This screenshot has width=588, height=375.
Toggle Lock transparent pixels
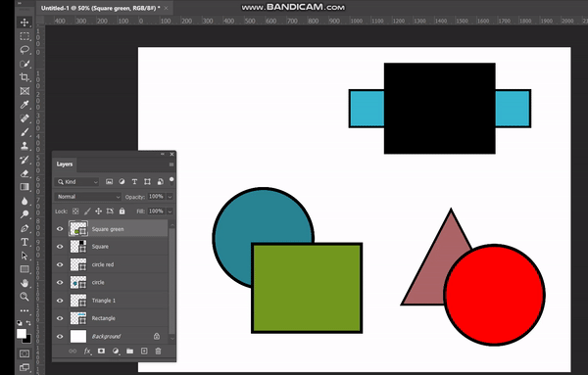click(x=75, y=211)
